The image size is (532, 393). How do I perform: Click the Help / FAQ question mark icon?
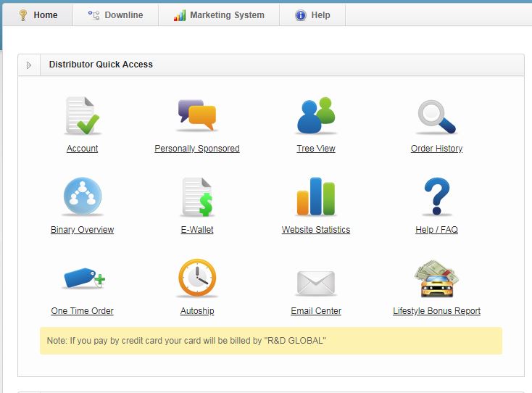tap(436, 196)
